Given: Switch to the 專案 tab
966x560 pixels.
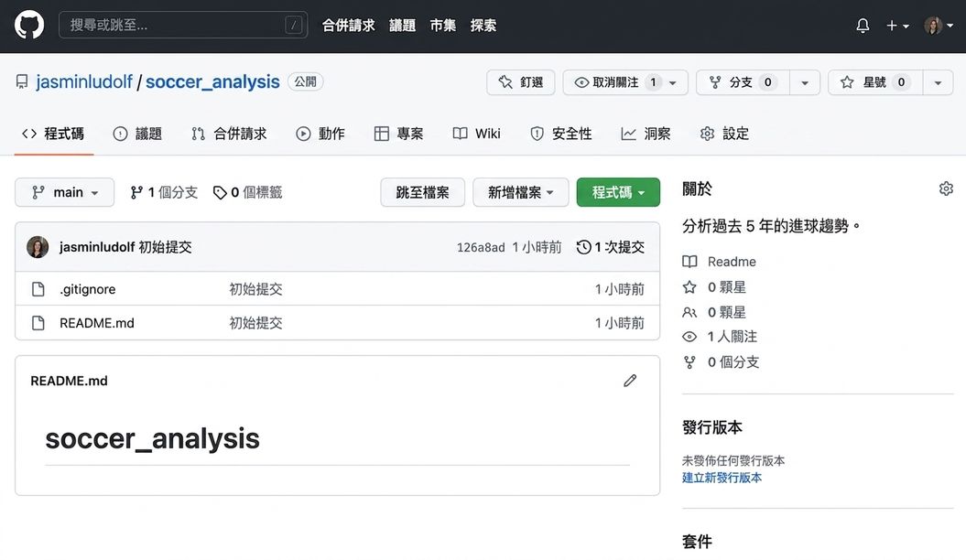Looking at the screenshot, I should point(398,134).
